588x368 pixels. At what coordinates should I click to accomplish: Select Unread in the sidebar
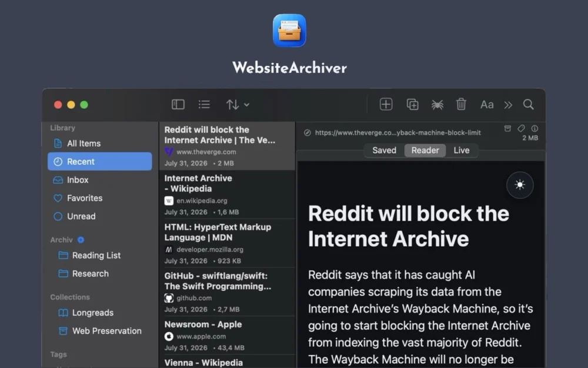pyautogui.click(x=100, y=216)
